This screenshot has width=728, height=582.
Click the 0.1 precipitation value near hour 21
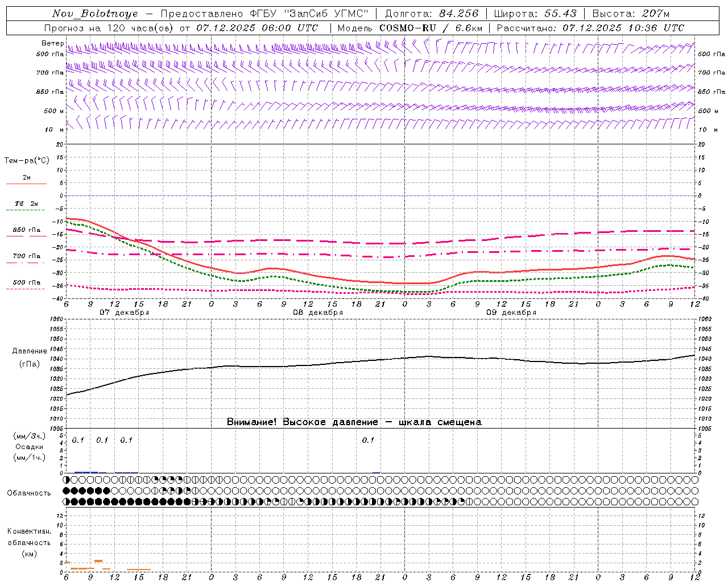click(x=369, y=440)
